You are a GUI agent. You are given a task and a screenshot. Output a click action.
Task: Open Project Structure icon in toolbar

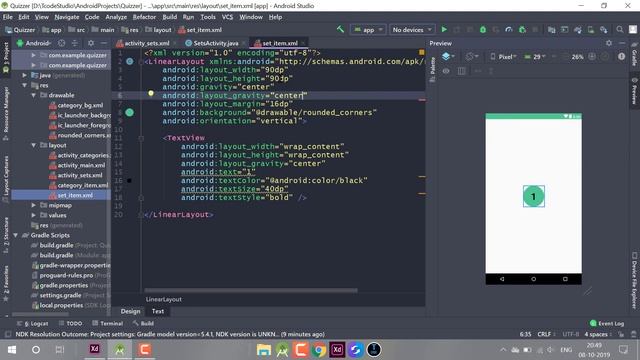point(551,29)
